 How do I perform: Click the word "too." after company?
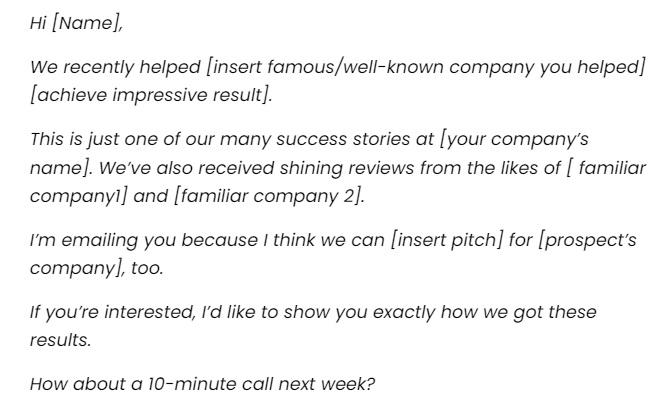(147, 268)
